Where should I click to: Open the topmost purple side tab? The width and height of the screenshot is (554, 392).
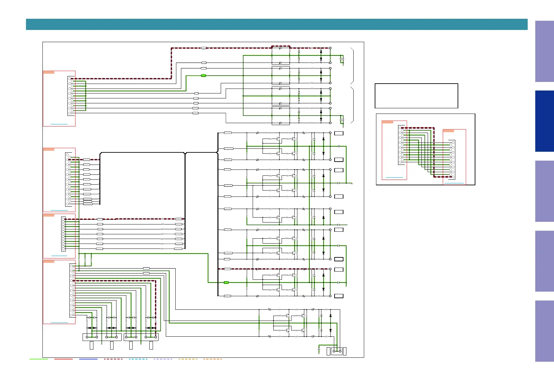point(544,51)
